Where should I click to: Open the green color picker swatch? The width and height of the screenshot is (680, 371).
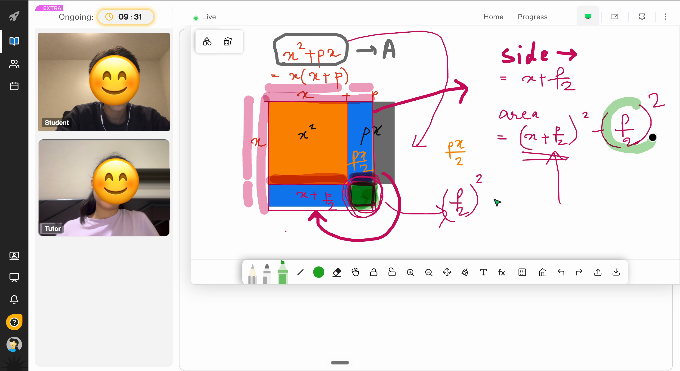(318, 272)
